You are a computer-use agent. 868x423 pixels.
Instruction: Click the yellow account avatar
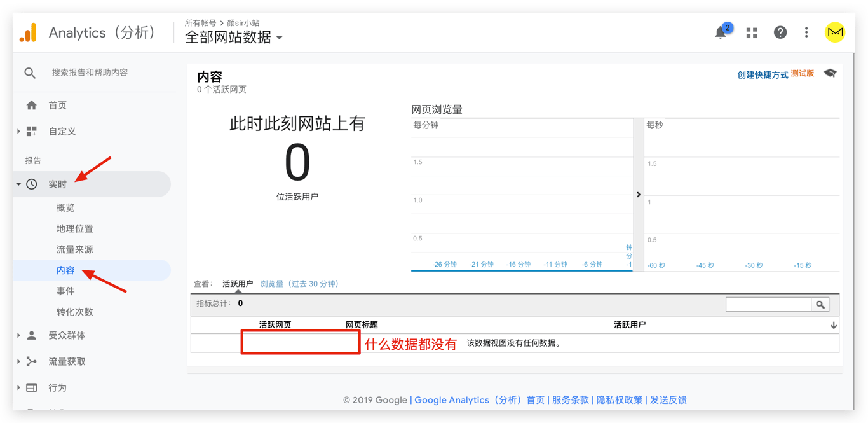point(835,32)
